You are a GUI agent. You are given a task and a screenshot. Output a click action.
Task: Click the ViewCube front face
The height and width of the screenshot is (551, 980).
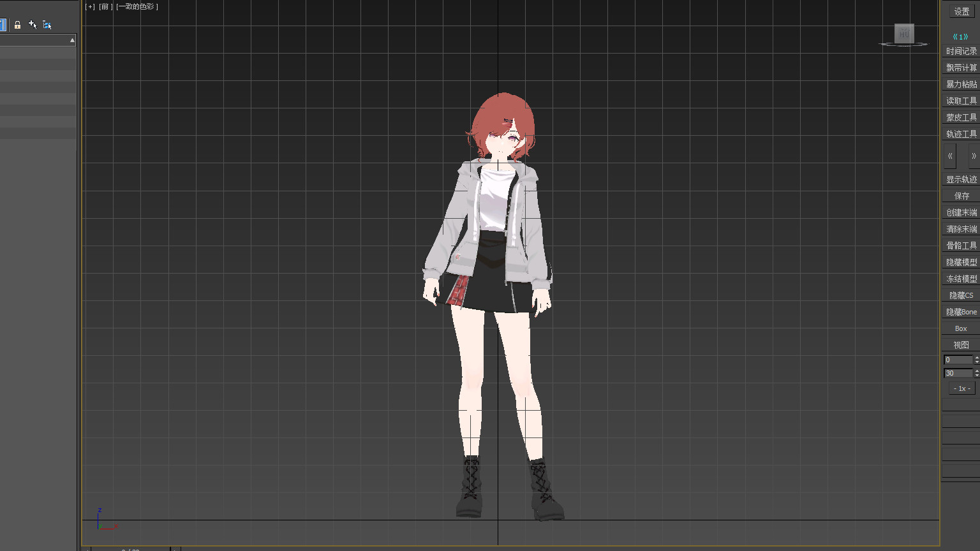tap(903, 33)
